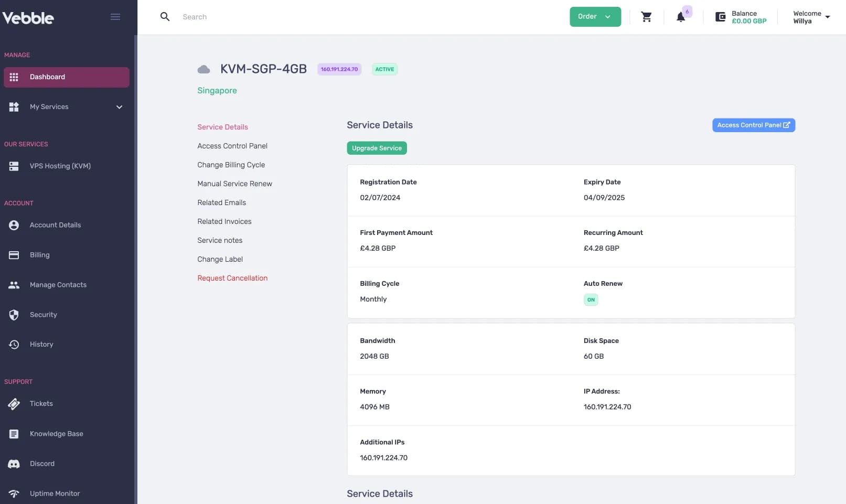Click the search magnifier icon
846x504 pixels.
[x=165, y=17]
